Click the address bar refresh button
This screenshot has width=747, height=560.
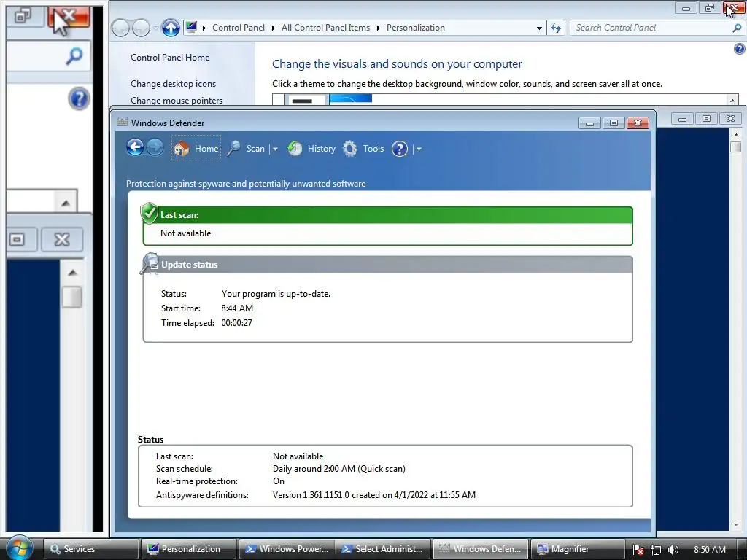tap(555, 28)
